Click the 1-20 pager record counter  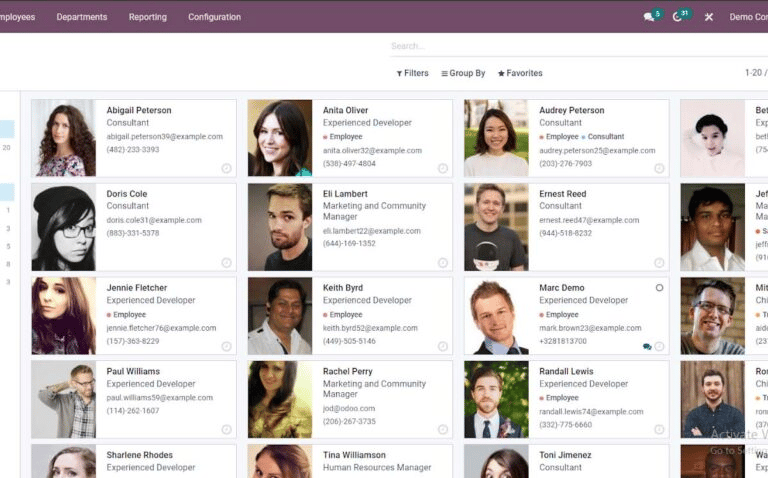coord(755,72)
